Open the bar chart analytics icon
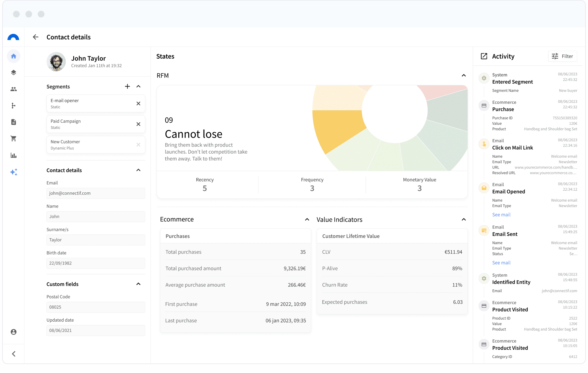Viewport: 588px width, 373px height. [x=13, y=155]
